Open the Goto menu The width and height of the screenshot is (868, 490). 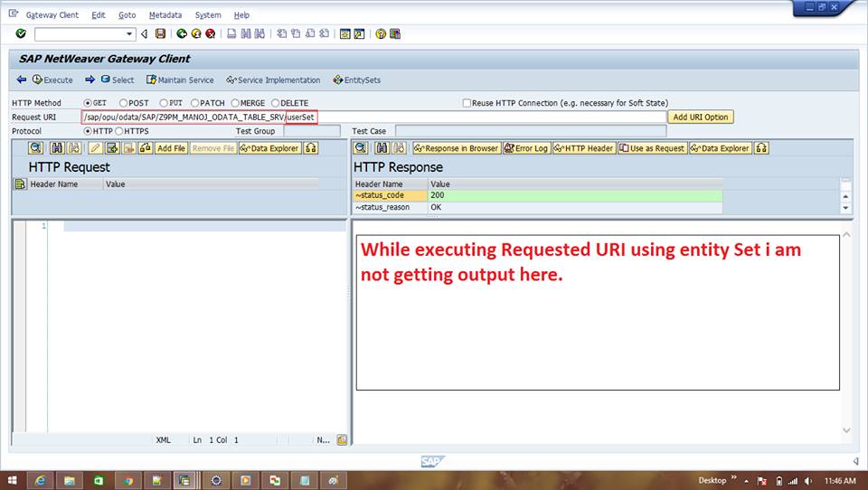(x=127, y=15)
